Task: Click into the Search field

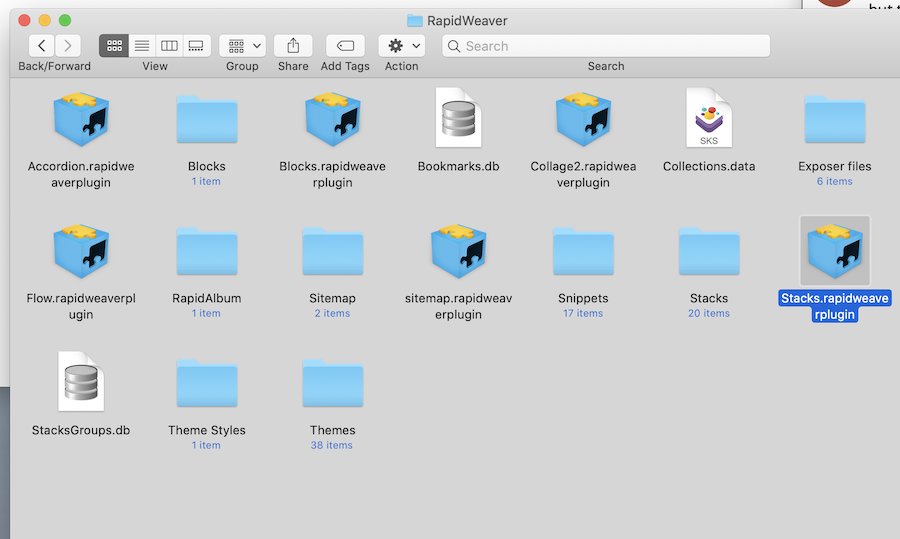Action: pyautogui.click(x=606, y=46)
